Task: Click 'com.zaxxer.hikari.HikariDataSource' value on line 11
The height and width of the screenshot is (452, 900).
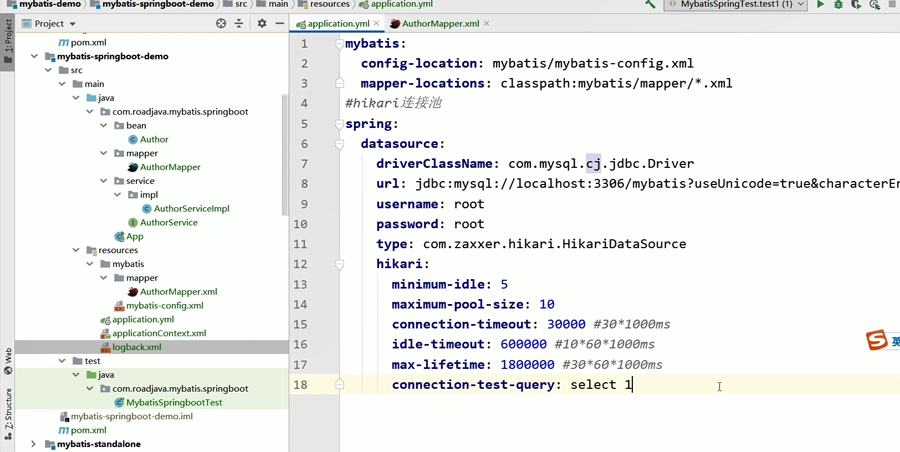Action: click(554, 244)
